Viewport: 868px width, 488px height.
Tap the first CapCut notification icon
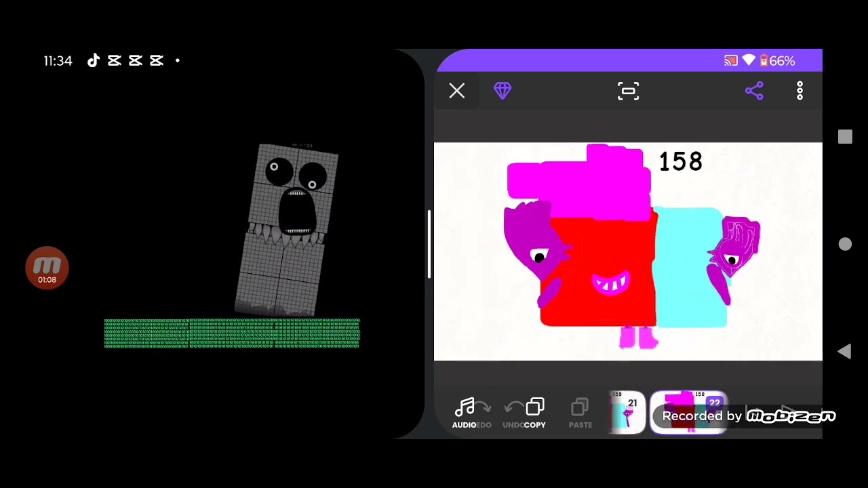[115, 61]
